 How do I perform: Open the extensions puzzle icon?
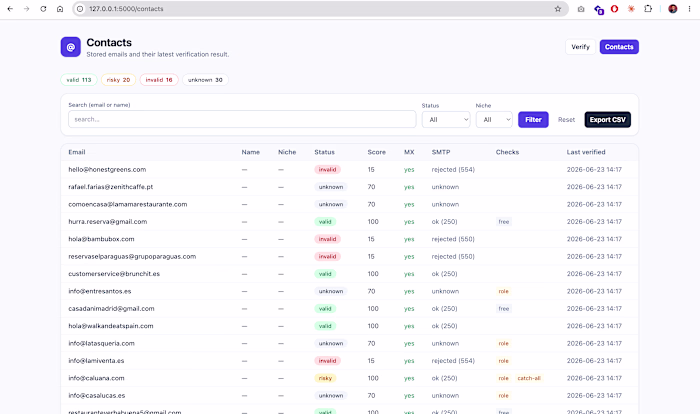tap(648, 9)
